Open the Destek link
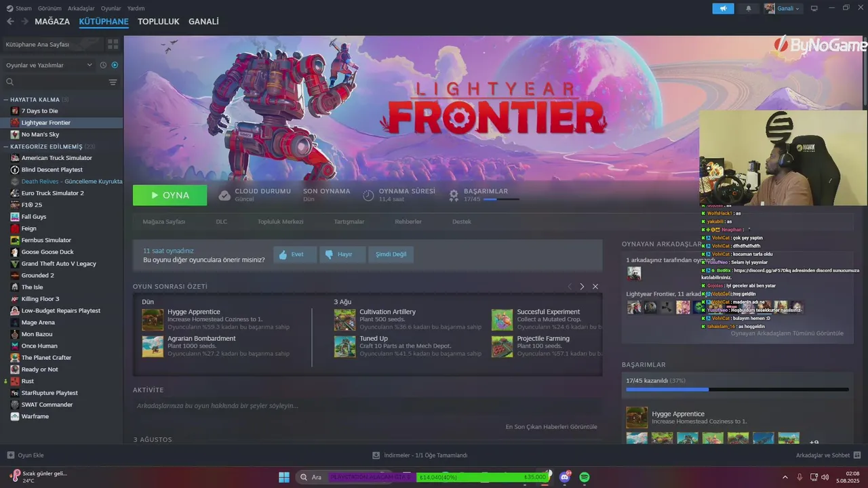The height and width of the screenshot is (488, 868). tap(462, 222)
